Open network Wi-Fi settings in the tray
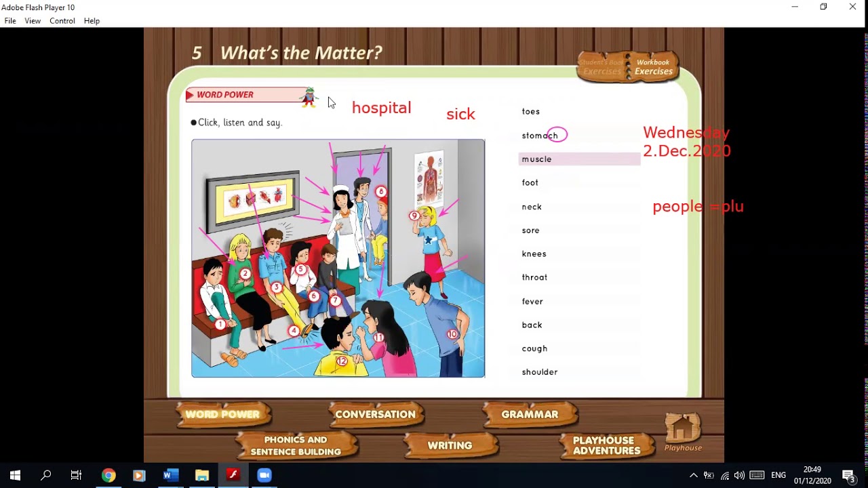The height and width of the screenshot is (488, 868). tap(725, 475)
